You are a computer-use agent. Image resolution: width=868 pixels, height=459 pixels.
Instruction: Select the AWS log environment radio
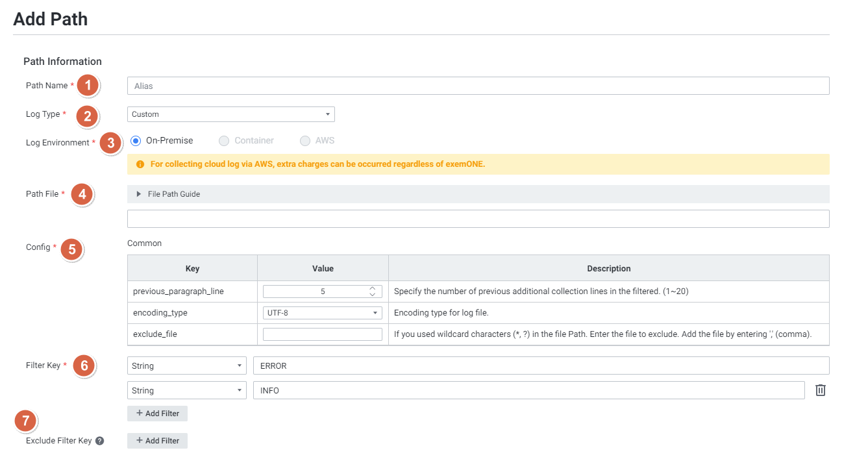coord(304,140)
